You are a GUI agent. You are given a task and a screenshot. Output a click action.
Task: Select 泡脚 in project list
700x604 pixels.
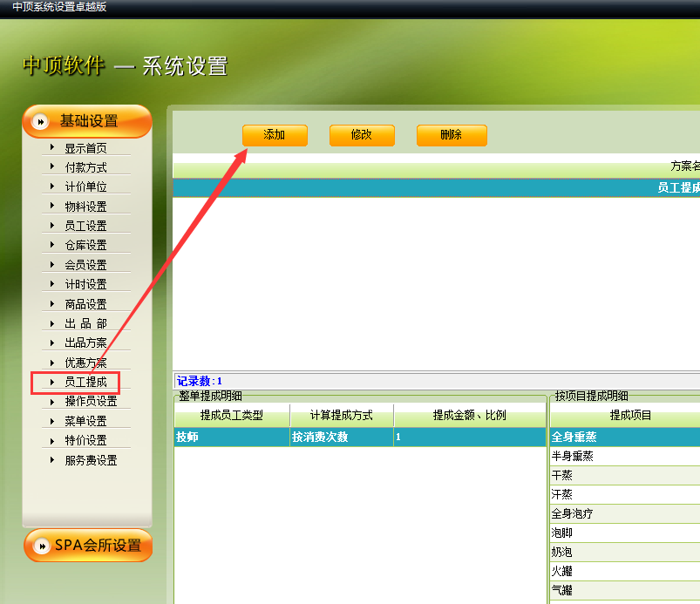coord(625,533)
